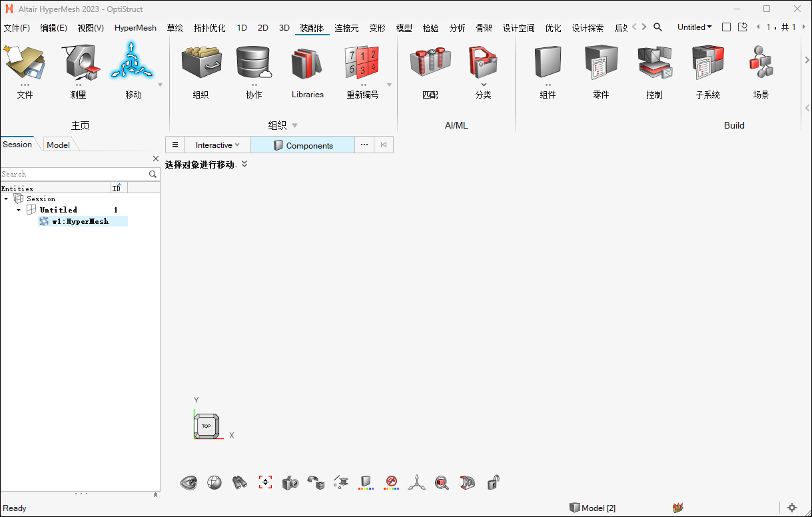Click the red fit-to-screen target icon
Screen dimensions: 812x517
point(265,482)
